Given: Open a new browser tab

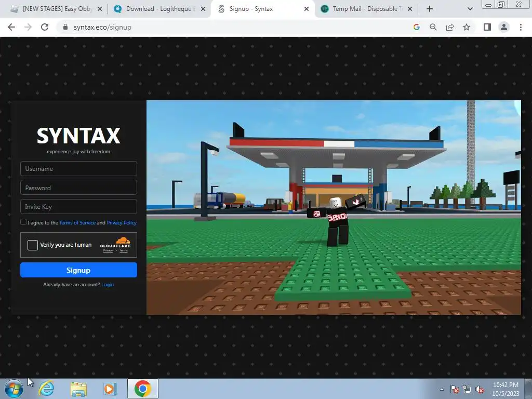Looking at the screenshot, I should [x=430, y=9].
